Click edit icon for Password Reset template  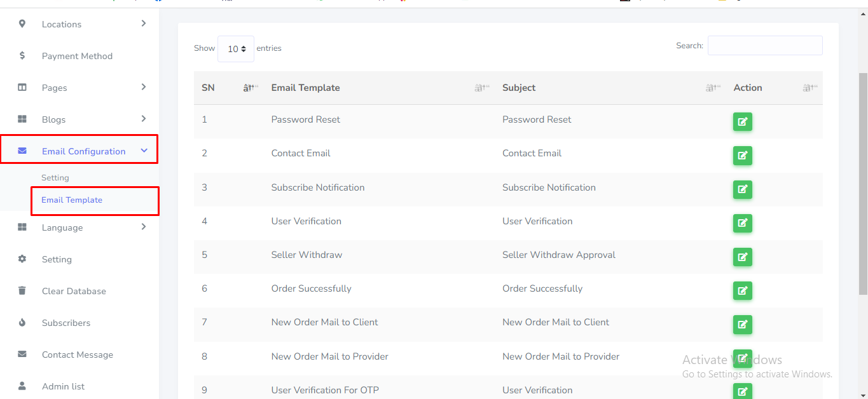(x=742, y=121)
